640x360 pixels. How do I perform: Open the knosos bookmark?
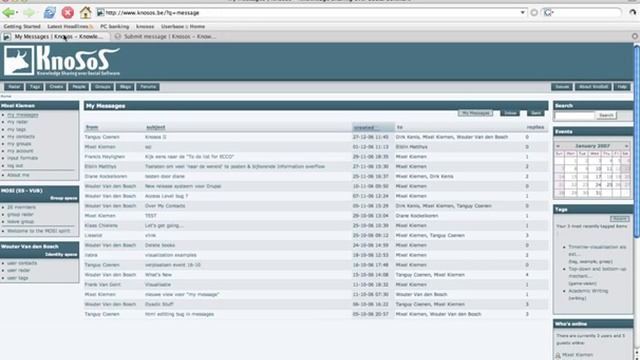145,27
